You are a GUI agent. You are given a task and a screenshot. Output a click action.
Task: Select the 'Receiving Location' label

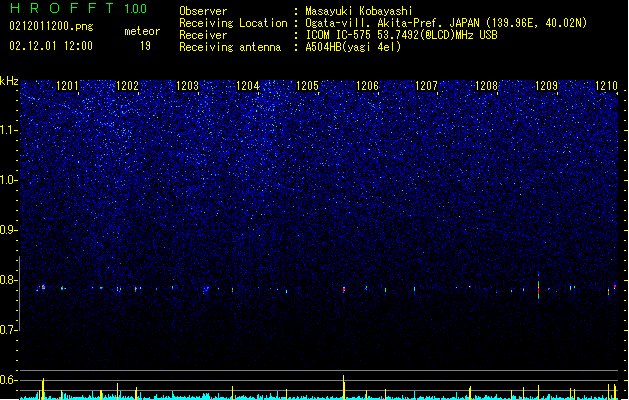click(x=233, y=23)
